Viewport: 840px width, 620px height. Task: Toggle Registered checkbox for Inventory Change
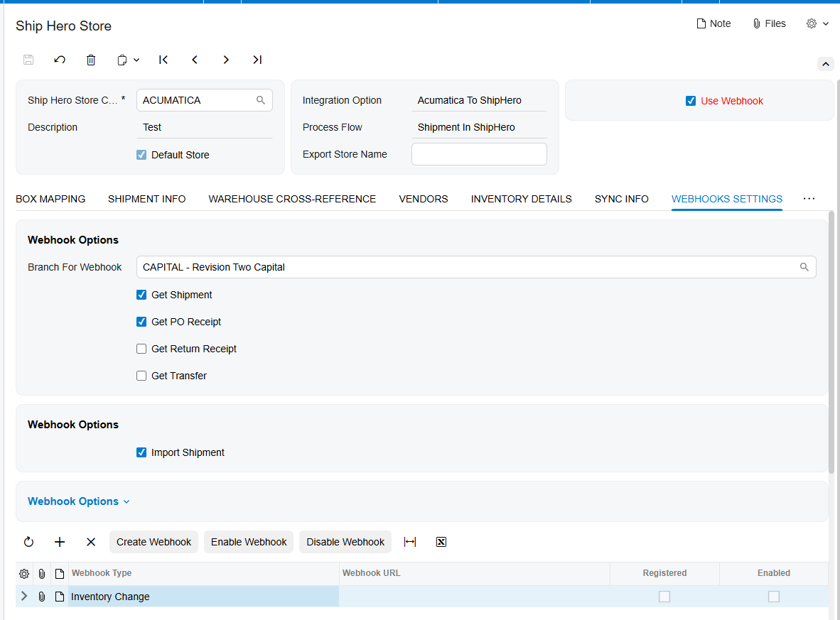point(664,597)
